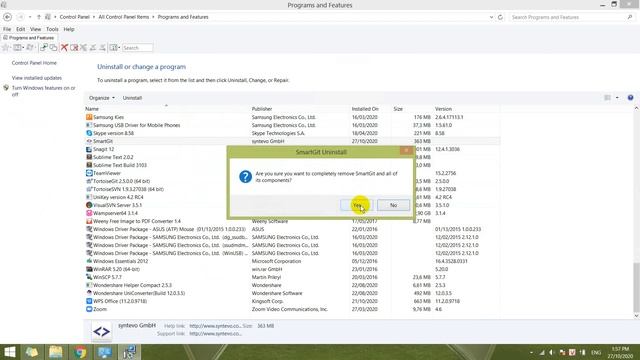Select the TeamViewer entry

tap(107, 173)
